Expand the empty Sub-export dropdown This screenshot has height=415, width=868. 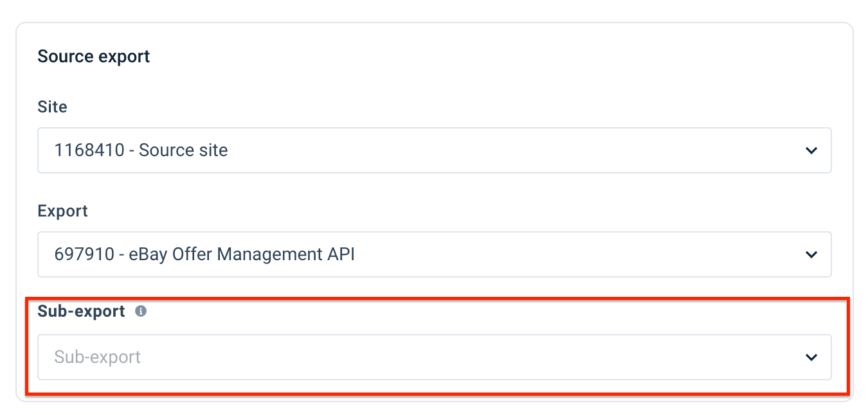tap(434, 357)
